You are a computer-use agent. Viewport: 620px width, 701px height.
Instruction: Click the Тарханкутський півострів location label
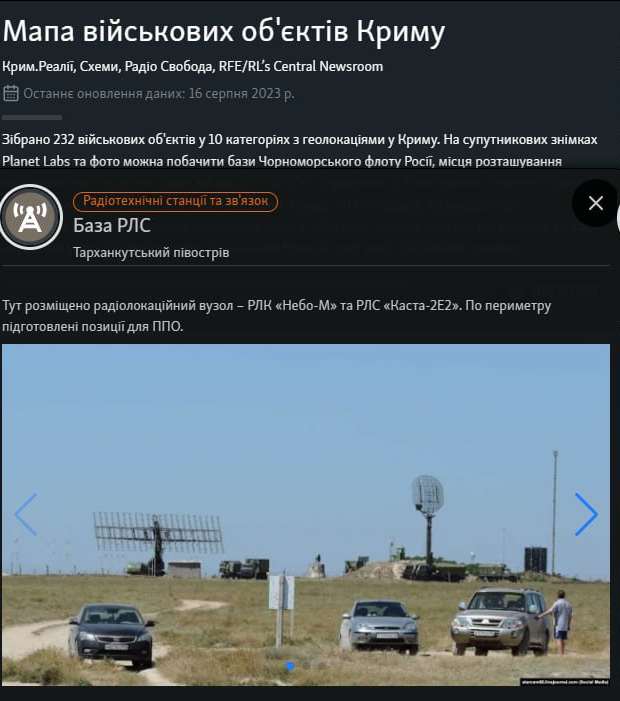click(x=151, y=253)
